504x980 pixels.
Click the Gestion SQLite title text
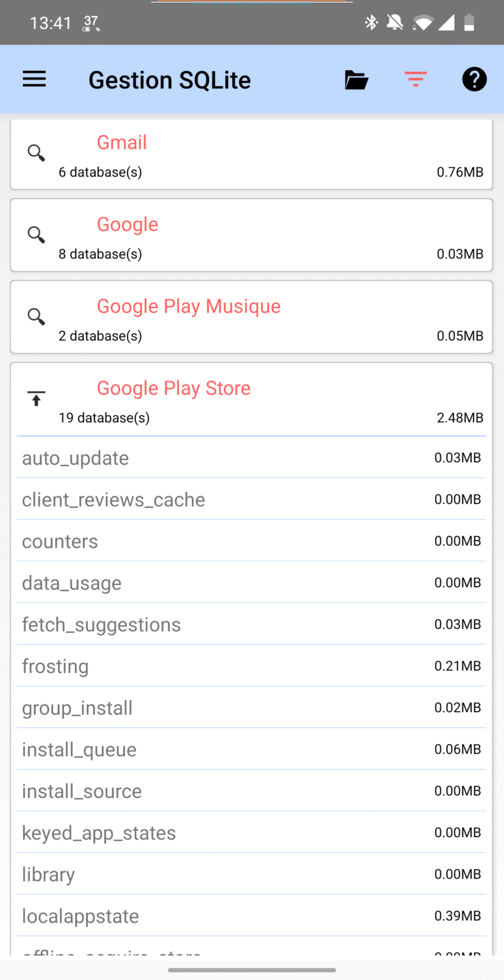[x=169, y=78]
